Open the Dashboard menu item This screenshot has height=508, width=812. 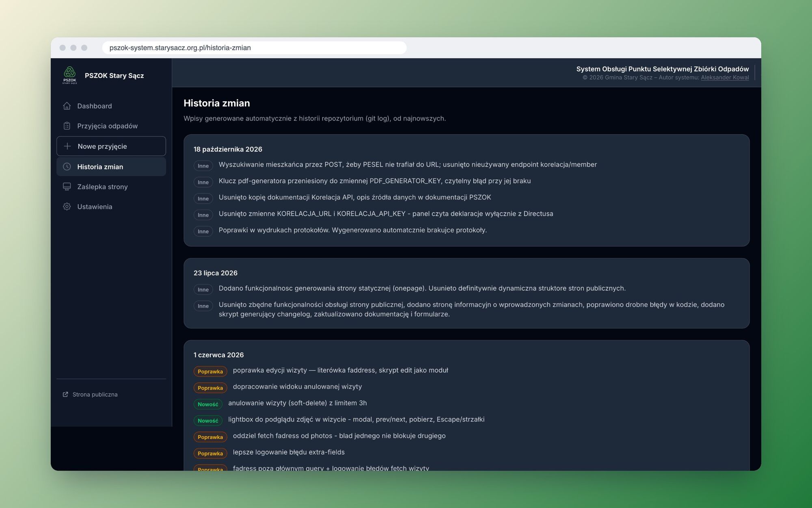coord(111,106)
